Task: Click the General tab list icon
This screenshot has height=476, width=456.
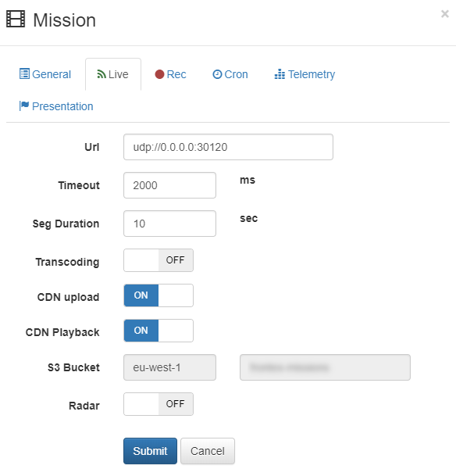Action: (x=24, y=73)
